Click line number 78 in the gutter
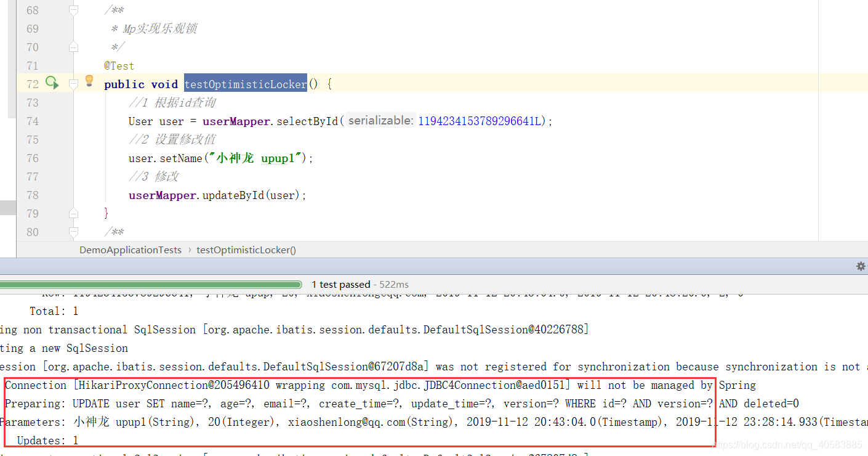Viewport: 868px width, 456px height. (32, 195)
